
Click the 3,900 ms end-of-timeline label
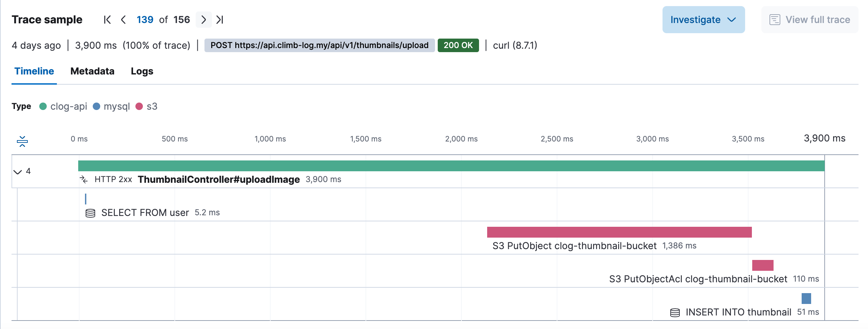point(825,138)
